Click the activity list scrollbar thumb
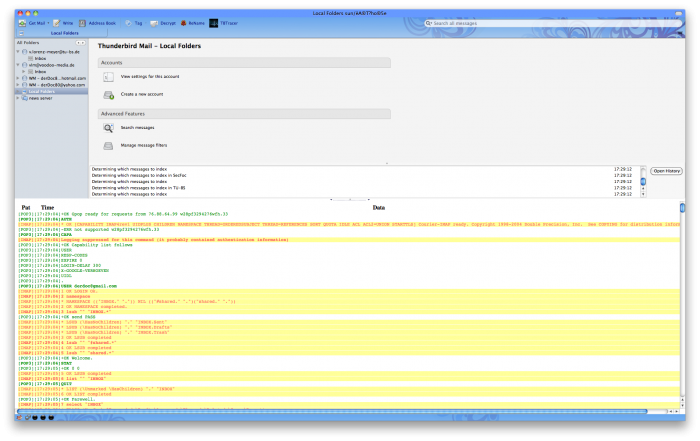 [643, 181]
